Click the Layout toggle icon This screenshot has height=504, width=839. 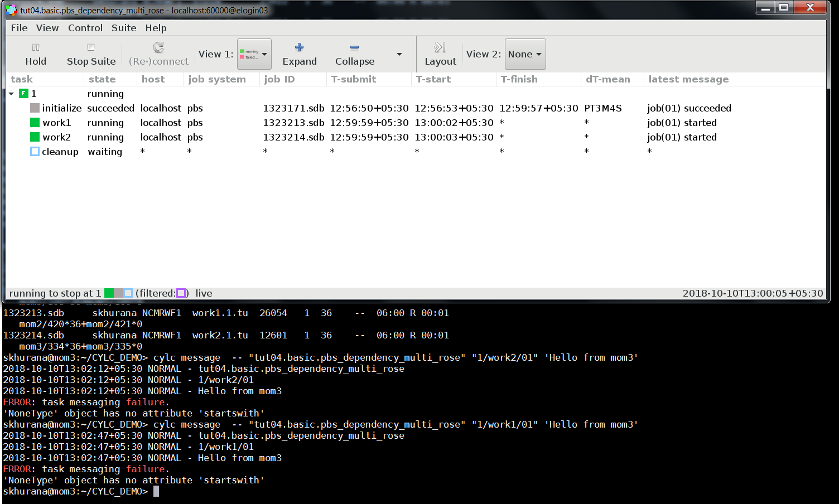(440, 47)
